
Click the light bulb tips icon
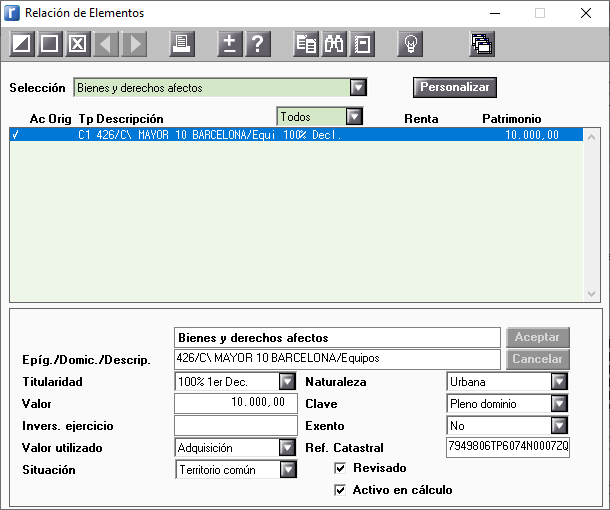pyautogui.click(x=410, y=44)
